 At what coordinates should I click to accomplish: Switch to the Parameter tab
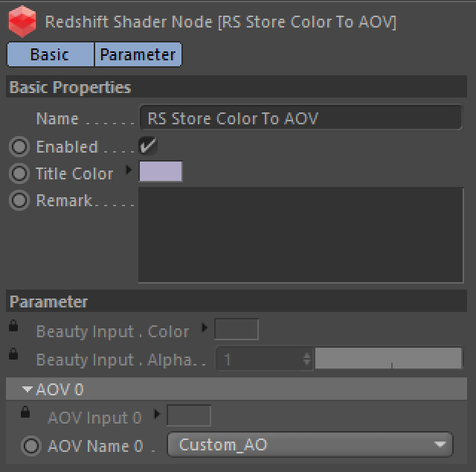138,54
